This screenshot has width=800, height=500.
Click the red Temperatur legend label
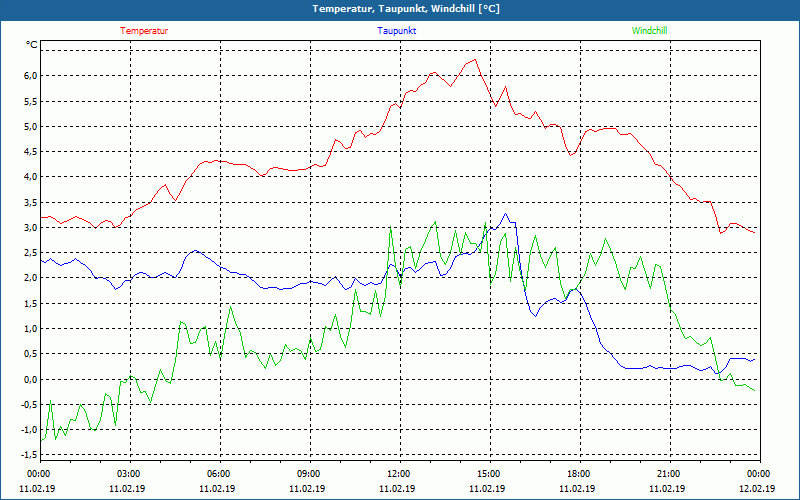144,31
